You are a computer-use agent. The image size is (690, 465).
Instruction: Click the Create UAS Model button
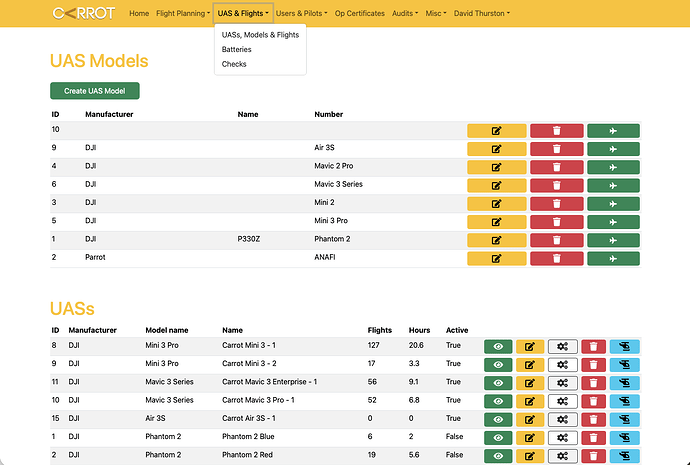pos(95,91)
